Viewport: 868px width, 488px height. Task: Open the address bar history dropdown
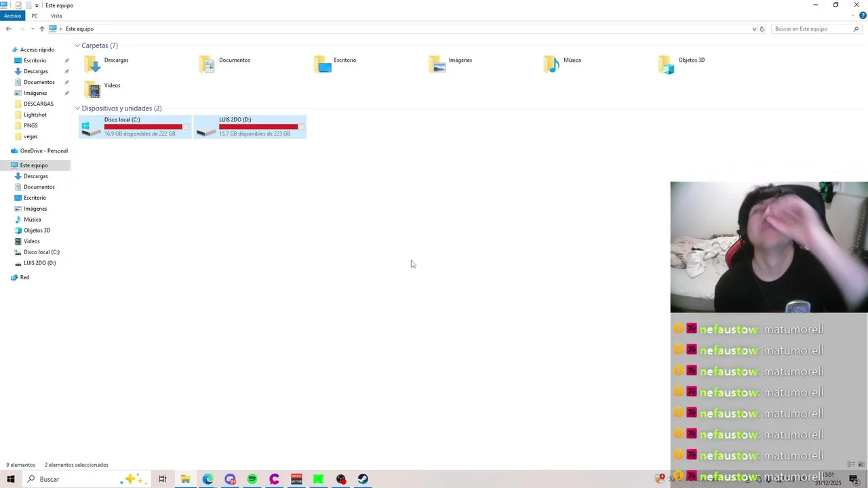[x=754, y=29]
